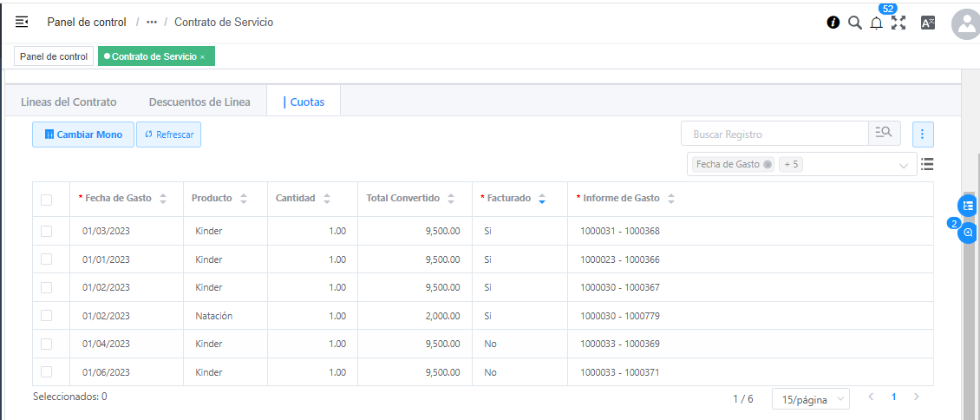Viewport: 980px width, 420px height.
Task: Expand the Fecha de Gasto column selector dropdown
Action: point(904,164)
